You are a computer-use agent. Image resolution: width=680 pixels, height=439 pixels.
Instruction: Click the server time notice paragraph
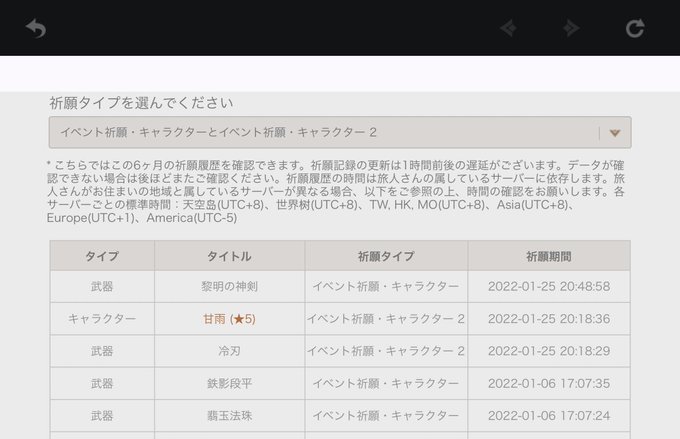tap(336, 191)
